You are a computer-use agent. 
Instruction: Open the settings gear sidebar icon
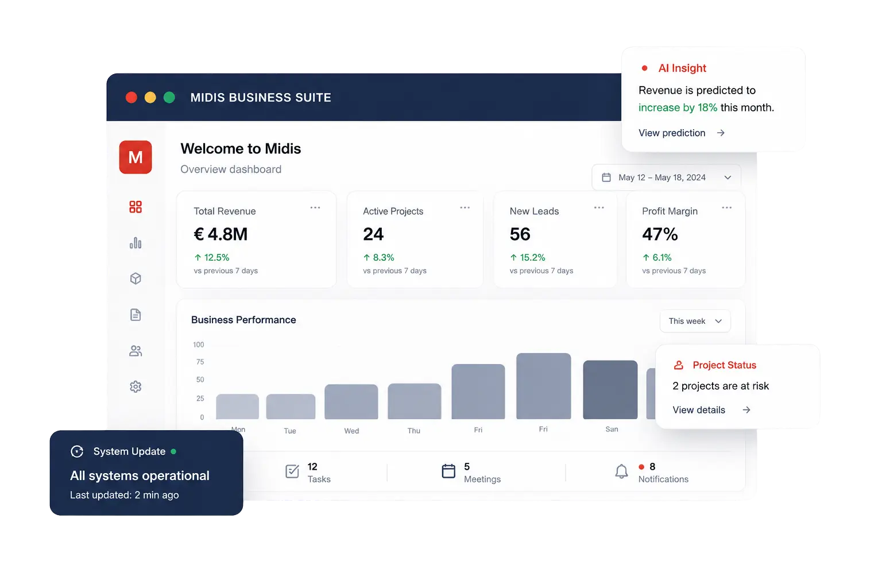coord(136,386)
